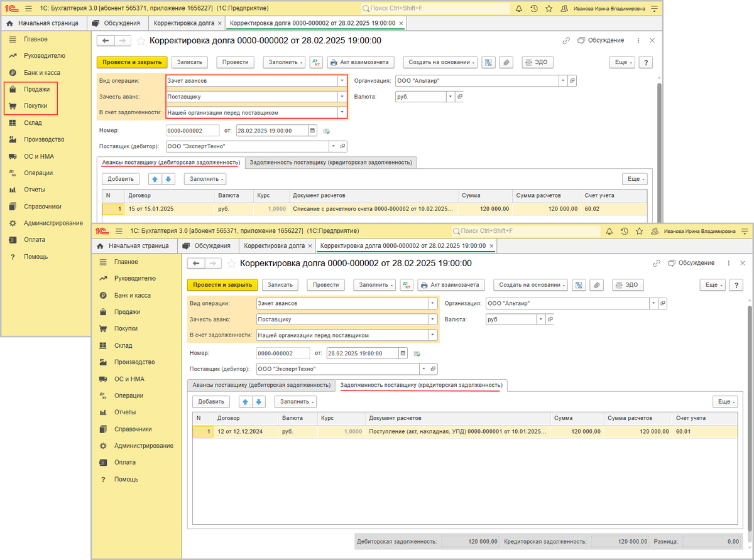The width and height of the screenshot is (754, 560).
Task: Open history clock icon in back window header
Action: 533,9
